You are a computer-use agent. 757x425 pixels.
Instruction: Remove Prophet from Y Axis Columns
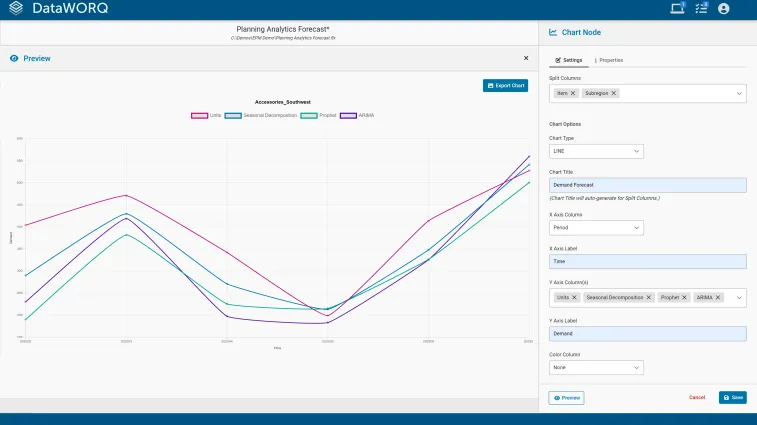(x=684, y=298)
